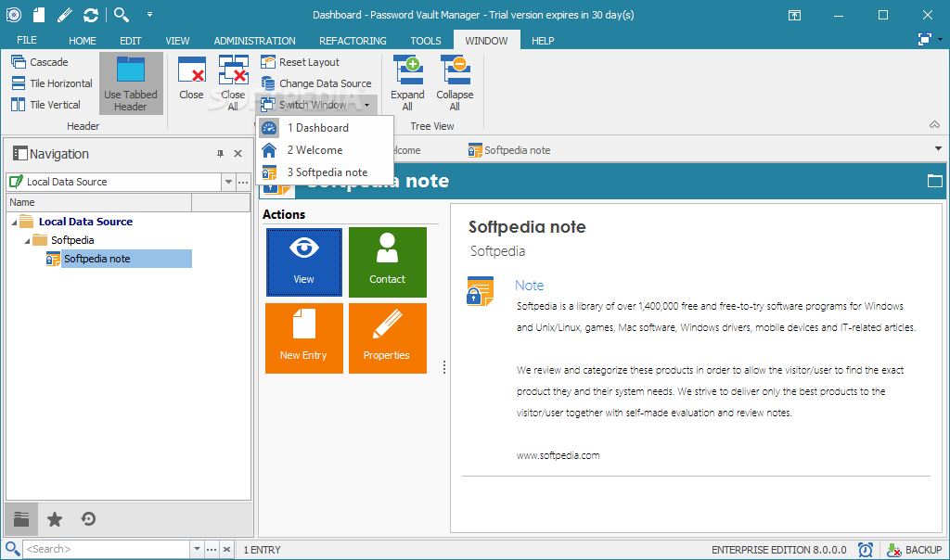Click the Note heading link

[529, 286]
